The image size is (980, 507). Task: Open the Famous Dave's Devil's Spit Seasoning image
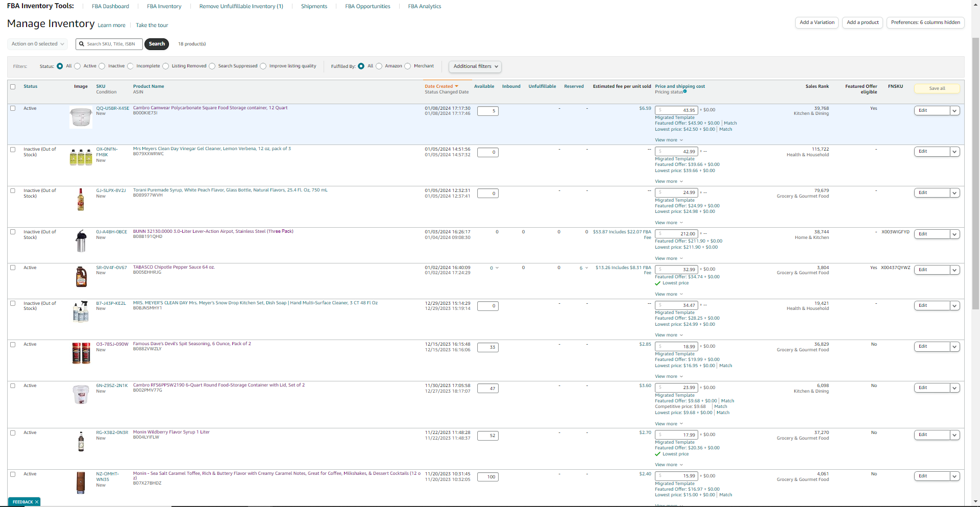click(x=81, y=353)
